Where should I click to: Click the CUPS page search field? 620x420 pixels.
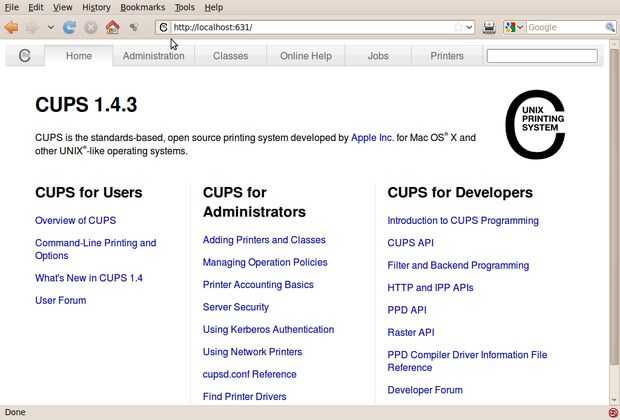(542, 56)
